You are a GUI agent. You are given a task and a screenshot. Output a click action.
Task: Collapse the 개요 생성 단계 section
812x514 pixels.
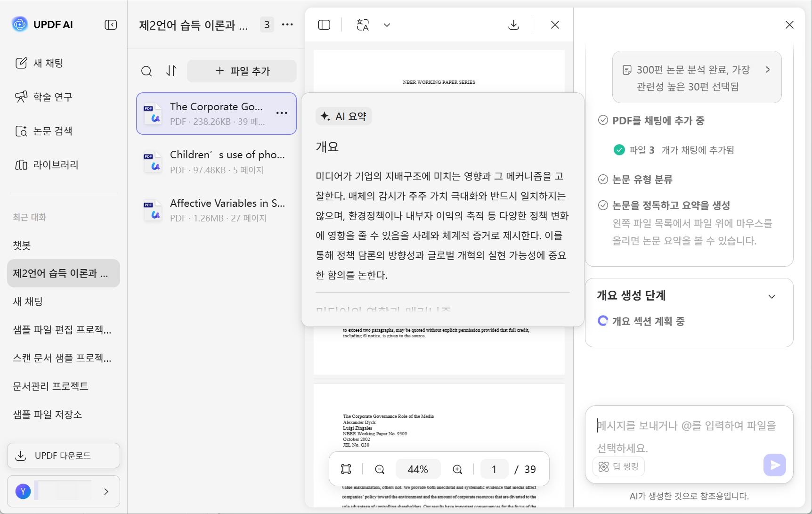[771, 296]
